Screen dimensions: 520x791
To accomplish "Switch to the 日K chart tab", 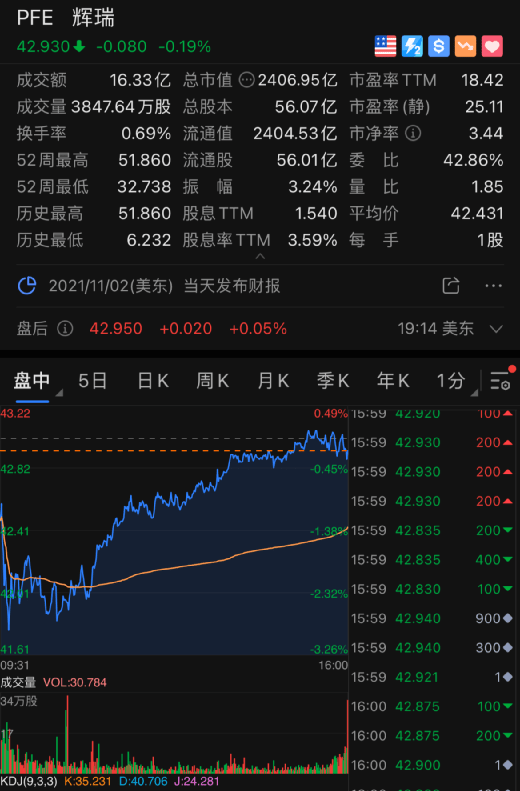I will 153,380.
